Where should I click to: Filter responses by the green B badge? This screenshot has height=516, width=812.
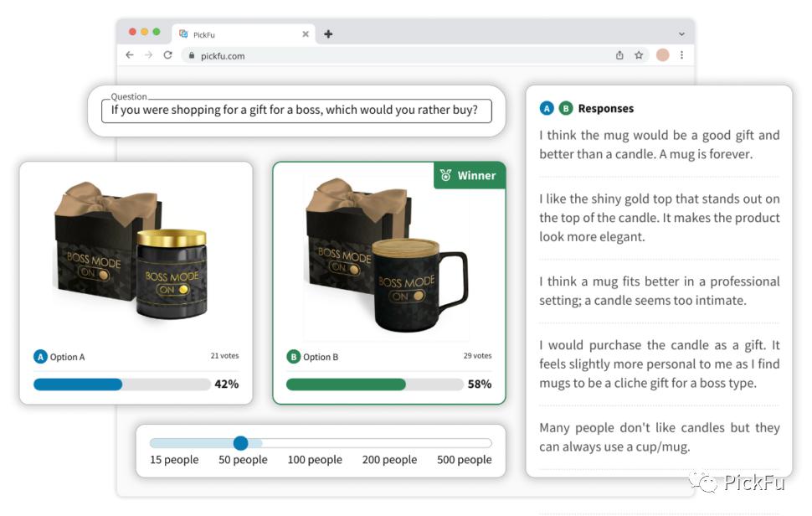(566, 108)
